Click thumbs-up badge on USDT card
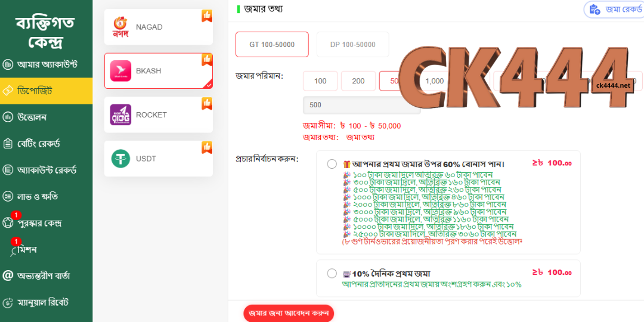This screenshot has width=644, height=322. point(207,147)
